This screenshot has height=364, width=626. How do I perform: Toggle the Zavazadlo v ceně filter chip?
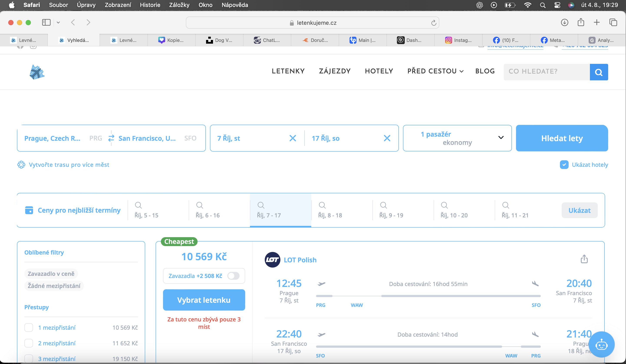[51, 274]
